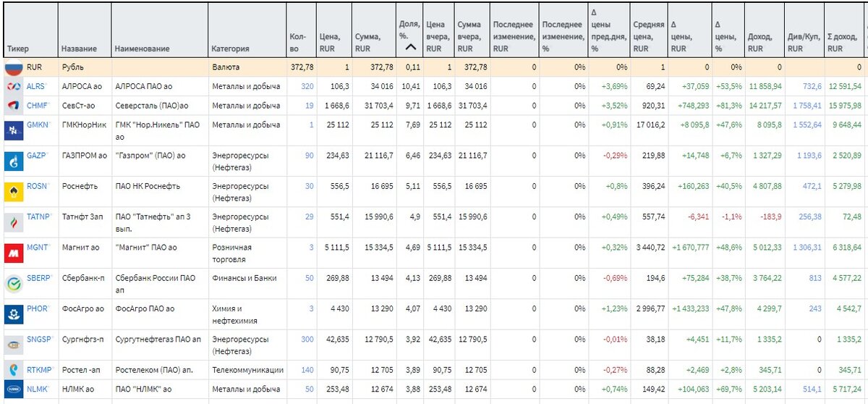The width and height of the screenshot is (868, 404).
Task: Click Sberbank previous-day change -0,69%
Action: 617,278
